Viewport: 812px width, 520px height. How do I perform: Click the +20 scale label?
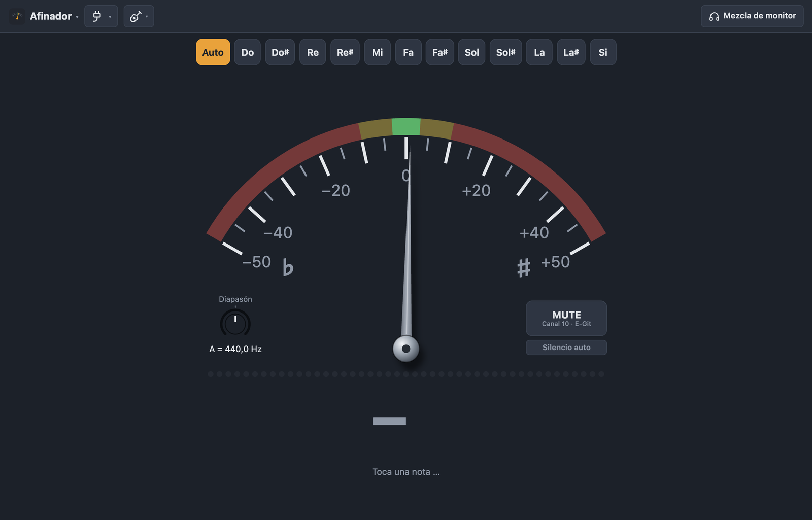[476, 190]
